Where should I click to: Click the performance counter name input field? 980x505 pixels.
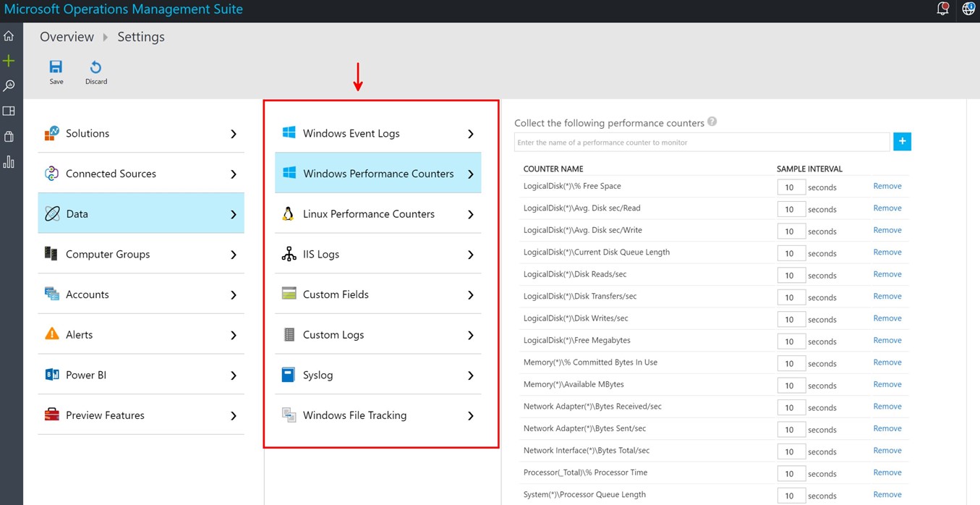point(702,142)
